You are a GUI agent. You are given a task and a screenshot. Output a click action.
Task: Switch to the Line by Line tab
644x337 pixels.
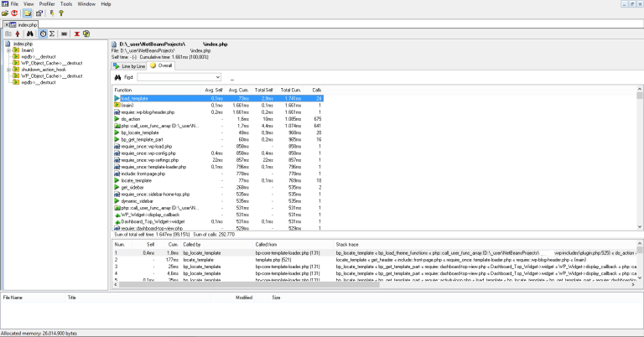pos(132,65)
